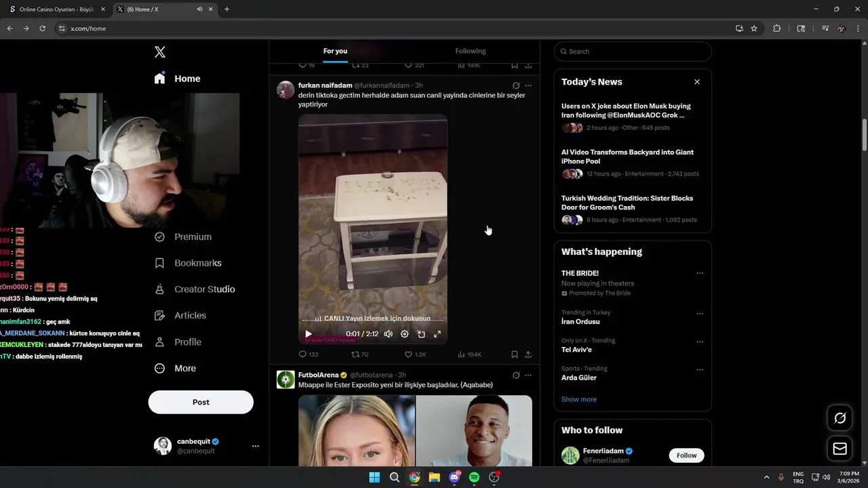
Task: Open canbequit account options menu
Action: pos(256,446)
